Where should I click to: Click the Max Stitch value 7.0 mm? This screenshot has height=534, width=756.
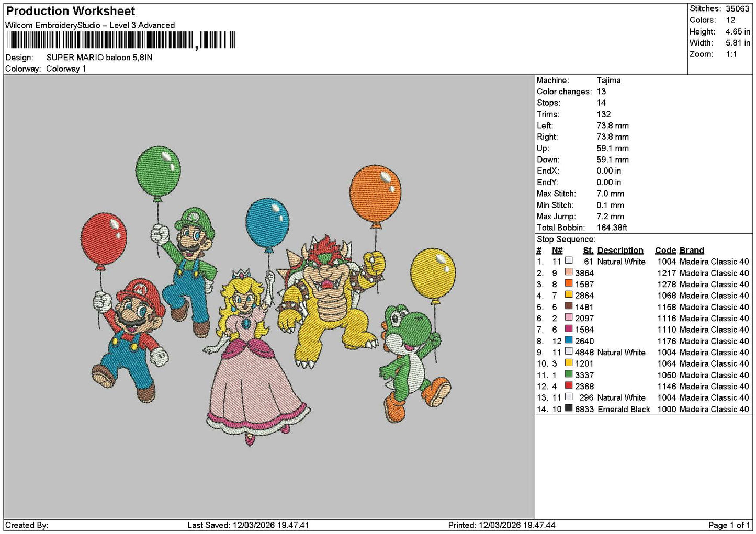pos(610,194)
